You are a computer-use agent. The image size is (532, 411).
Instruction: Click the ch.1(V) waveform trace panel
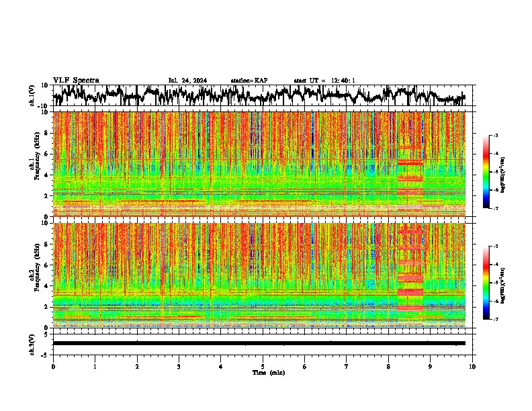click(x=264, y=95)
